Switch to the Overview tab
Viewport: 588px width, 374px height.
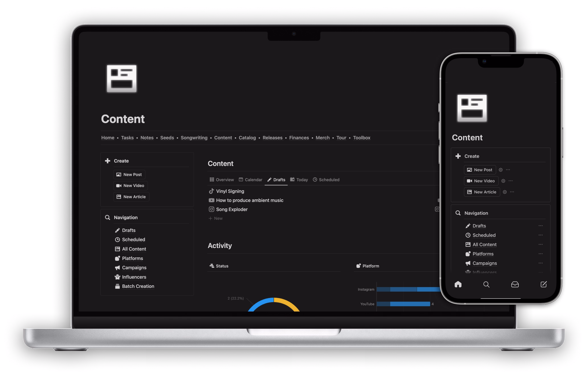[x=222, y=180]
